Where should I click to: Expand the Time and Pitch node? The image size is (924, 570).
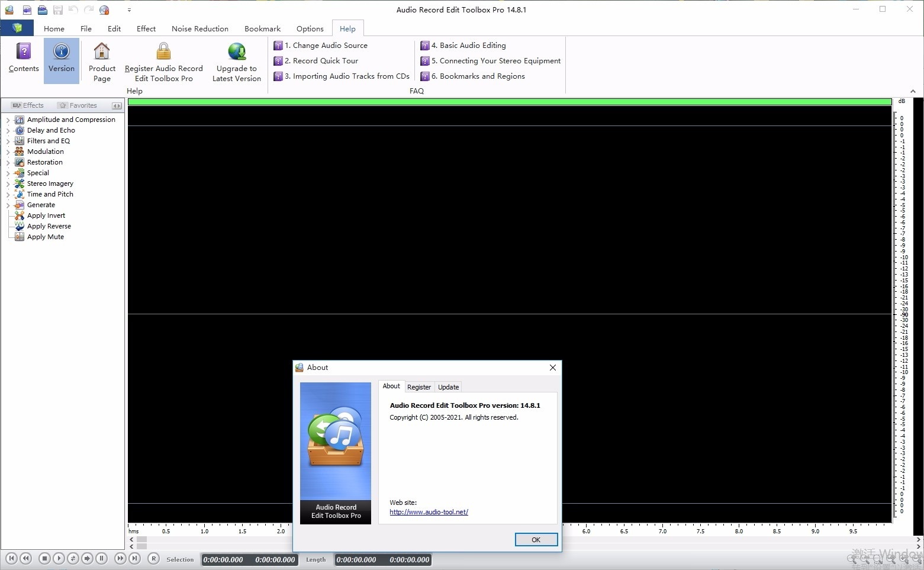tap(8, 194)
